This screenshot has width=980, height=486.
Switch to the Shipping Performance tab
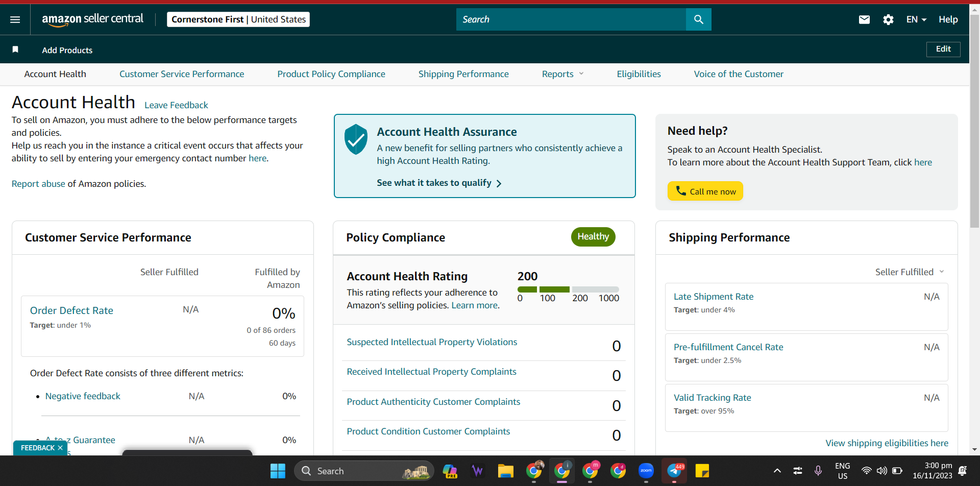click(x=463, y=74)
